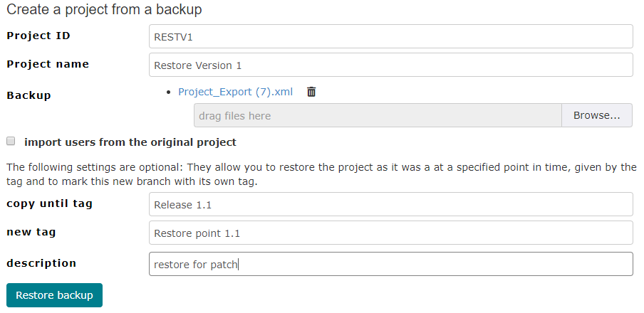Click the 'new tag' label

click(31, 232)
